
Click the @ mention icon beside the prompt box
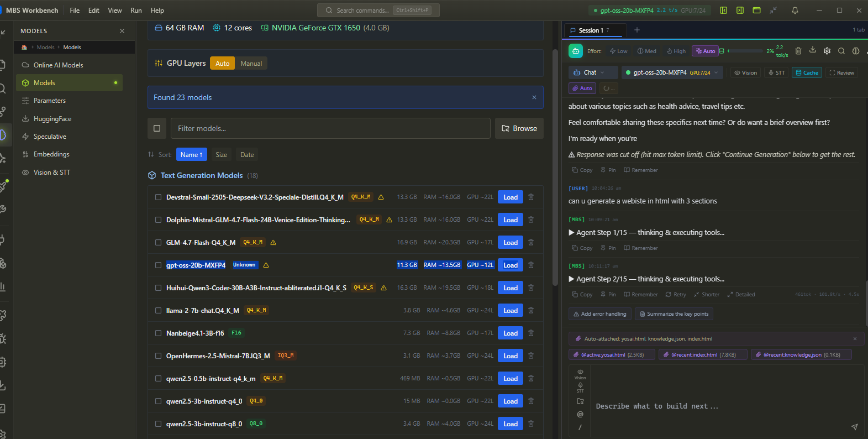580,414
